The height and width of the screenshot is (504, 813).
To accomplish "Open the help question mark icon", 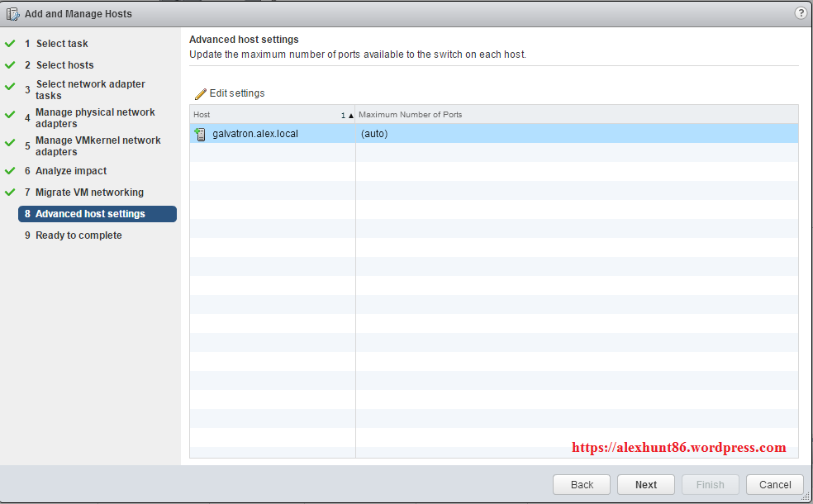I will [801, 13].
